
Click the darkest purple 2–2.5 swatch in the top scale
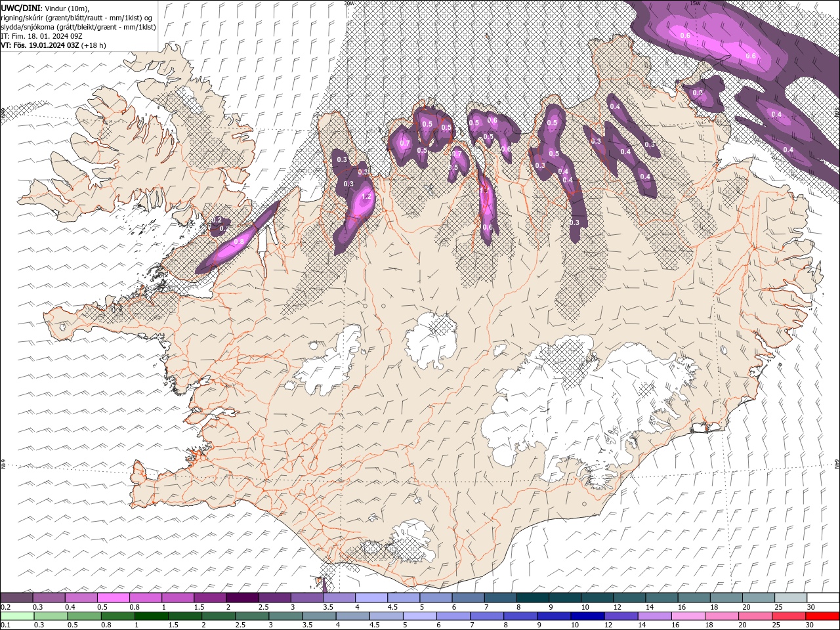[241, 598]
